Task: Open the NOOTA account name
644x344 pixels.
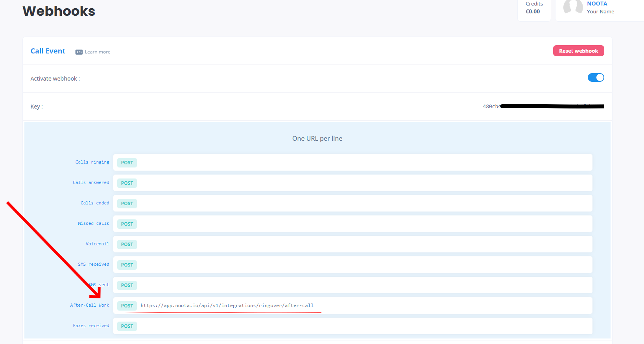Action: (597, 4)
